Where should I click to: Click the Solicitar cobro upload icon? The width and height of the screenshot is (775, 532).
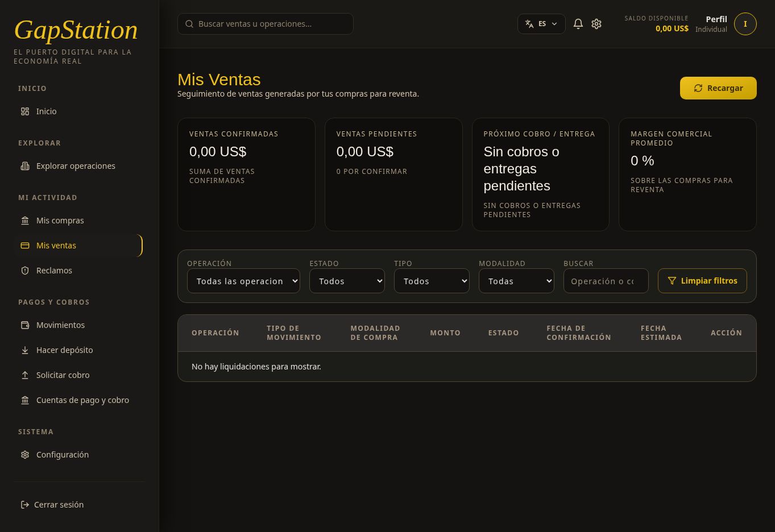click(25, 375)
